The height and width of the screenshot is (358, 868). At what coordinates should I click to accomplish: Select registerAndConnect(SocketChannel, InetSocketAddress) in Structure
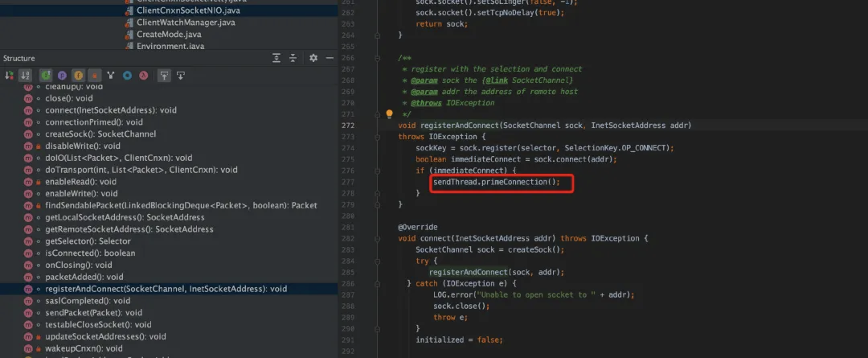point(166,289)
